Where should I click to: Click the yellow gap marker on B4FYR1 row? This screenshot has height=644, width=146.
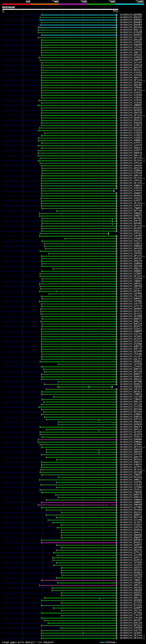pos(112,222)
